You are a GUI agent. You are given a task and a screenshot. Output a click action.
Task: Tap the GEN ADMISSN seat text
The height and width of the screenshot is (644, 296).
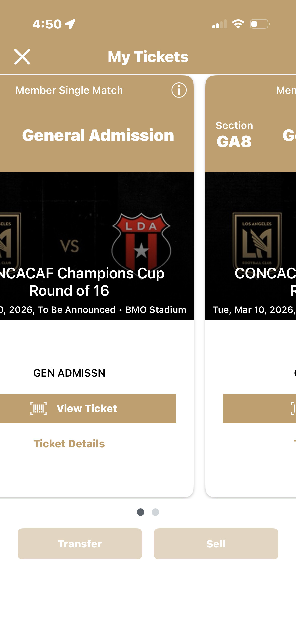pyautogui.click(x=69, y=373)
